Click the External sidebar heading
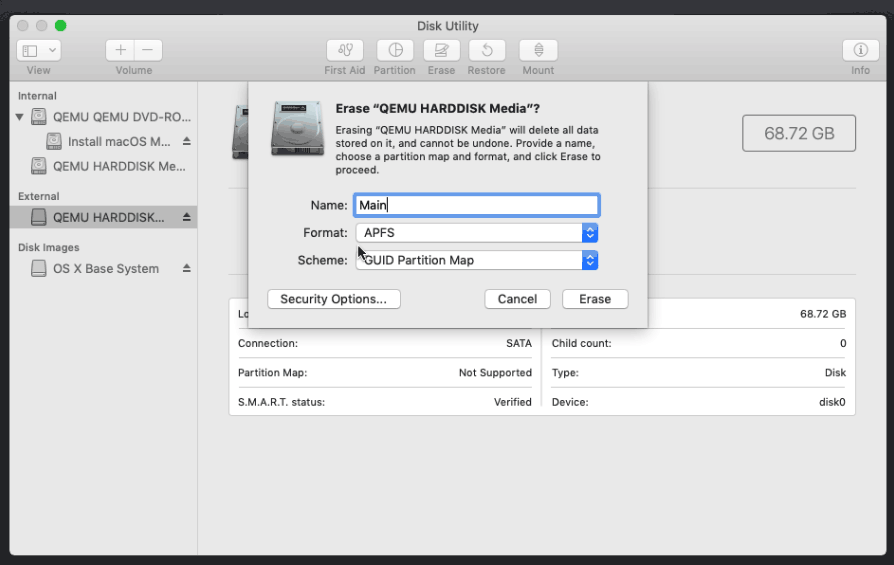 tap(38, 196)
